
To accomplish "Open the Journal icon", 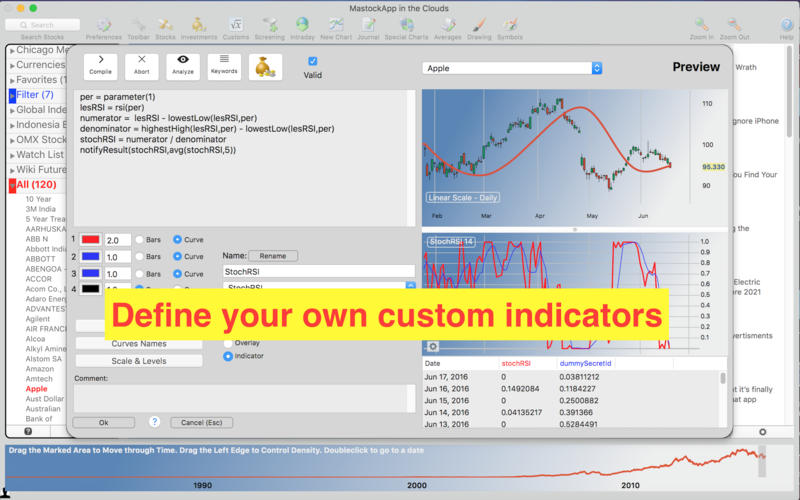I will pyautogui.click(x=368, y=25).
